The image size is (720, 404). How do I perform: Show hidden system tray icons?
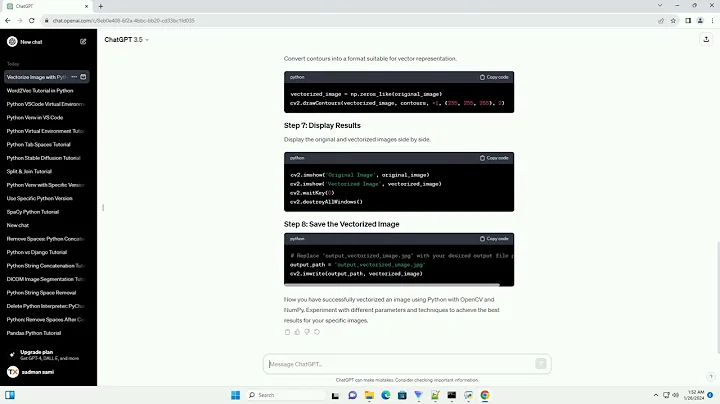[x=656, y=395]
